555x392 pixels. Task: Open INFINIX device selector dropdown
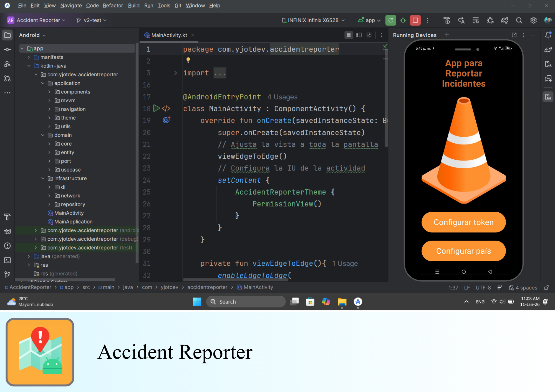click(314, 20)
